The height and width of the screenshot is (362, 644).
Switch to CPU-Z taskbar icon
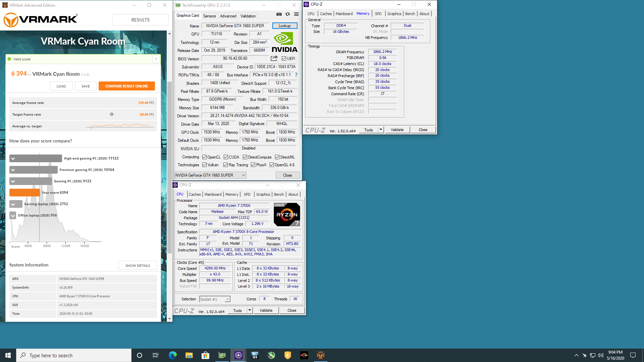238,355
